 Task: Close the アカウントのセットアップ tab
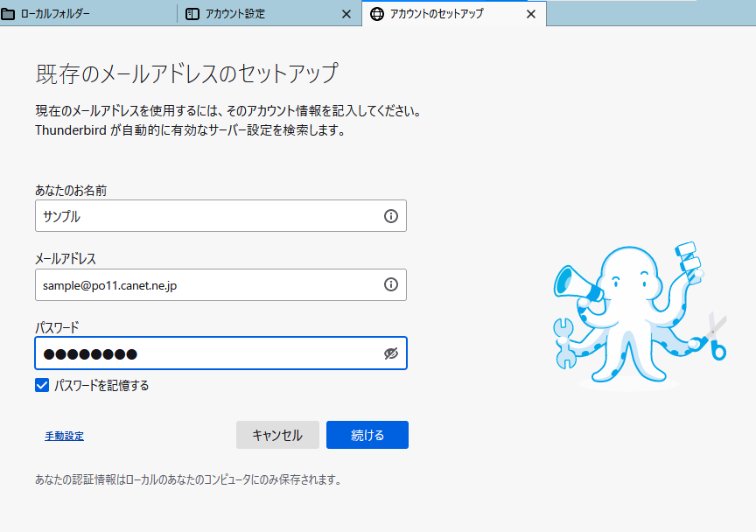[530, 14]
